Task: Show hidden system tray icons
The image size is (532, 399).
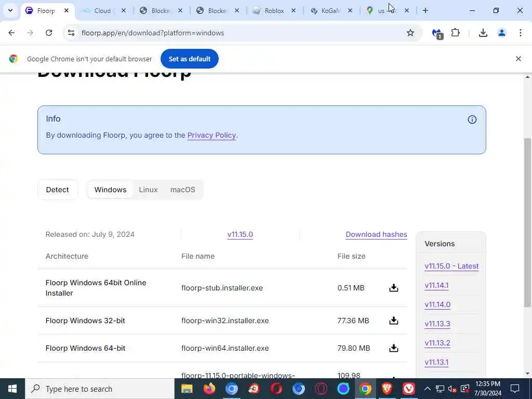Action: tap(428, 389)
